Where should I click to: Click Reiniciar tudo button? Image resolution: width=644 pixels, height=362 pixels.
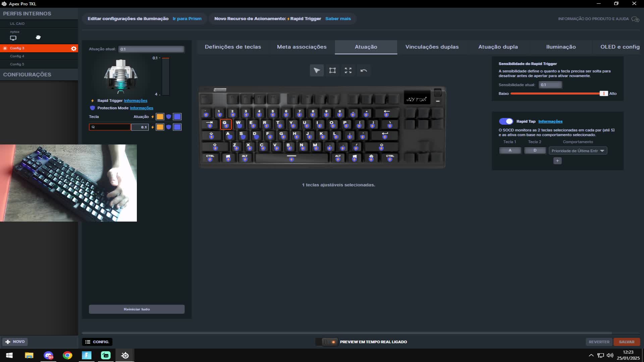click(137, 309)
